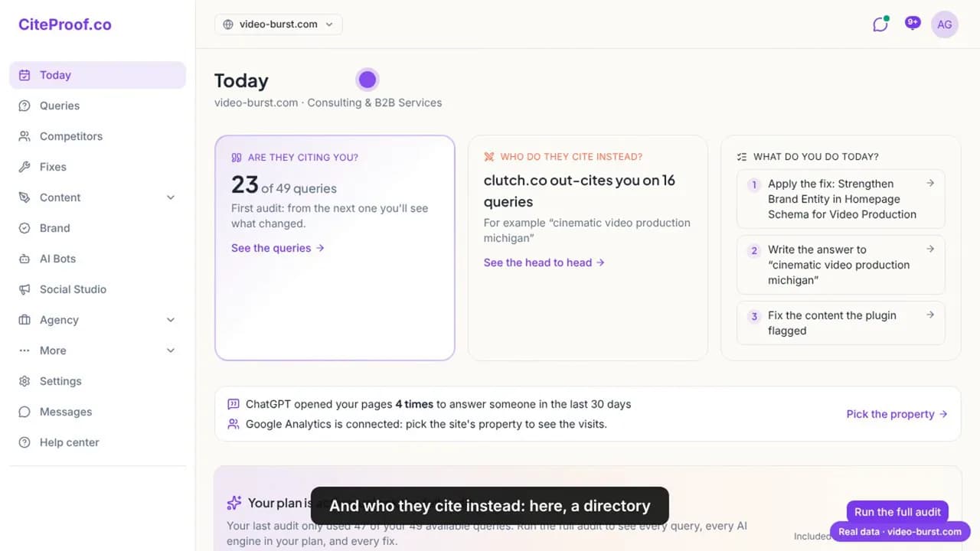Image resolution: width=980 pixels, height=551 pixels.
Task: Follow the "See the queries" link
Action: pos(278,248)
